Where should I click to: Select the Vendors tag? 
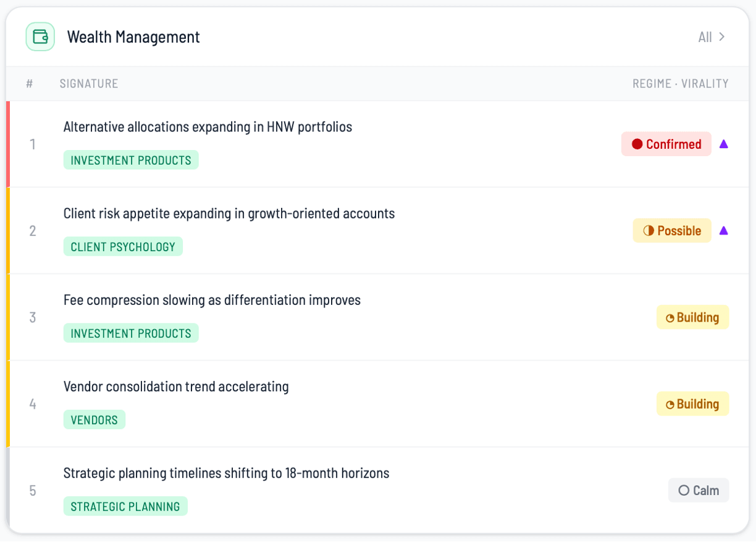94,420
